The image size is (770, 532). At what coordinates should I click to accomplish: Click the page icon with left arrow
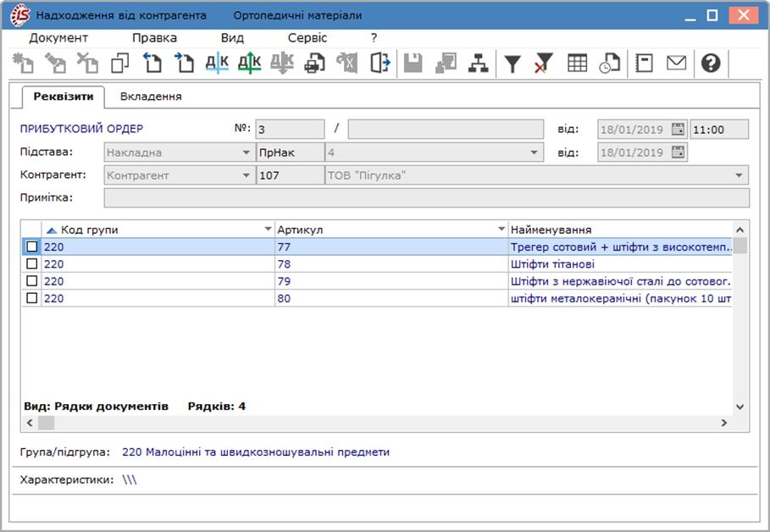click(152, 63)
